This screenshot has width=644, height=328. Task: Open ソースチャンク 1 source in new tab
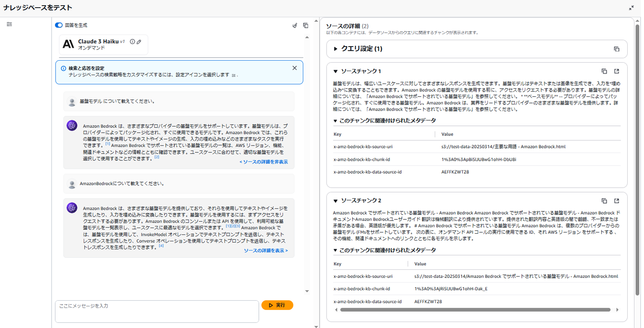click(616, 71)
